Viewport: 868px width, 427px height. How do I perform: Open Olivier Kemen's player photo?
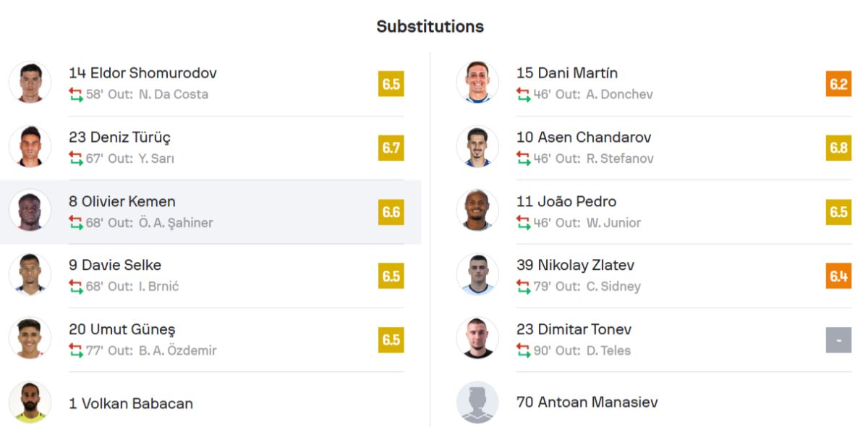[x=30, y=211]
